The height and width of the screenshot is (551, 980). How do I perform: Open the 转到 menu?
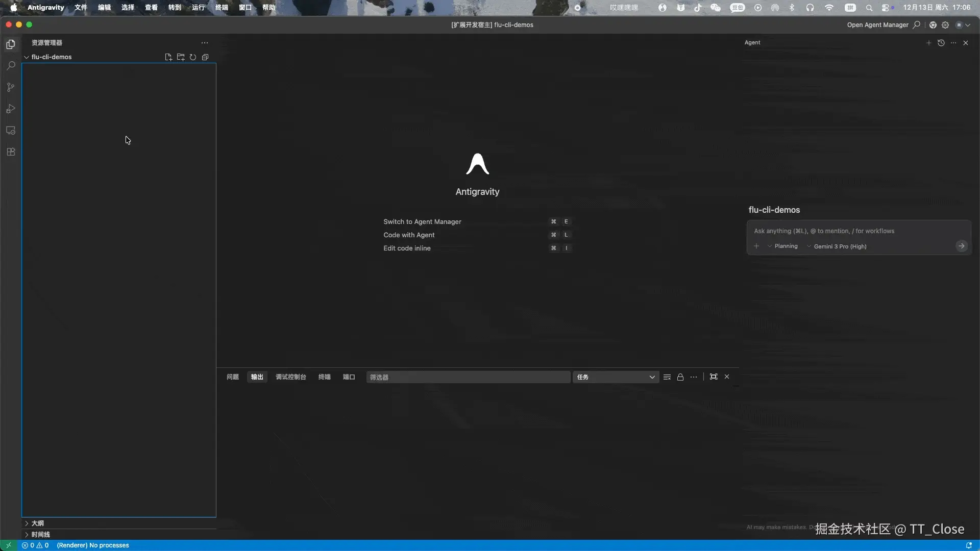pyautogui.click(x=175, y=8)
